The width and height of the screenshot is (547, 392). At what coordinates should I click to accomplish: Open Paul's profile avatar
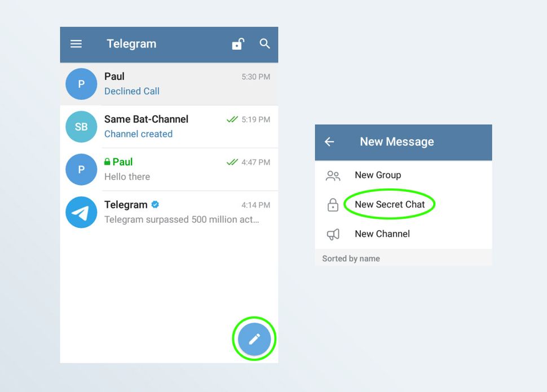[81, 83]
